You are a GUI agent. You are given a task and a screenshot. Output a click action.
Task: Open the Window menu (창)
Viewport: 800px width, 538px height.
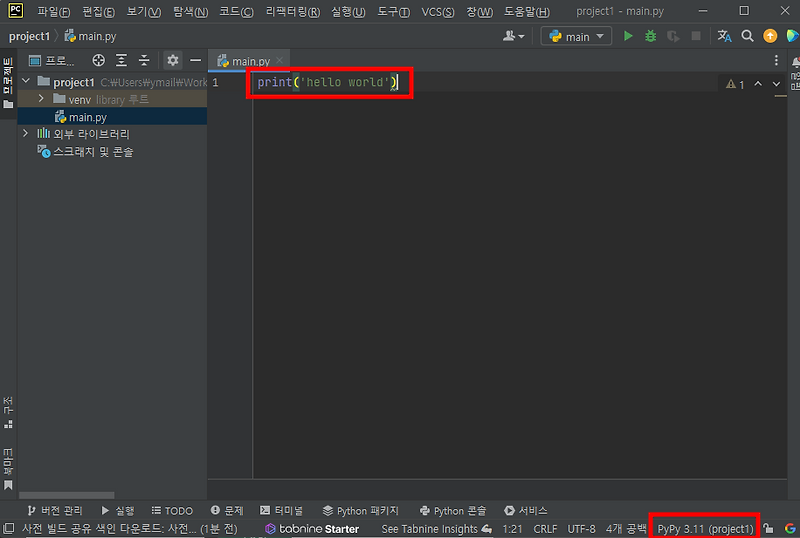click(480, 11)
